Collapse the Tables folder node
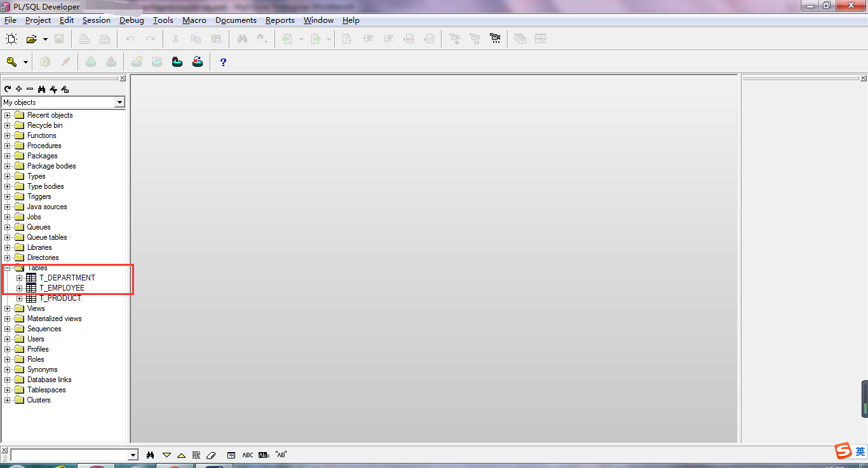868x468 pixels. 8,268
